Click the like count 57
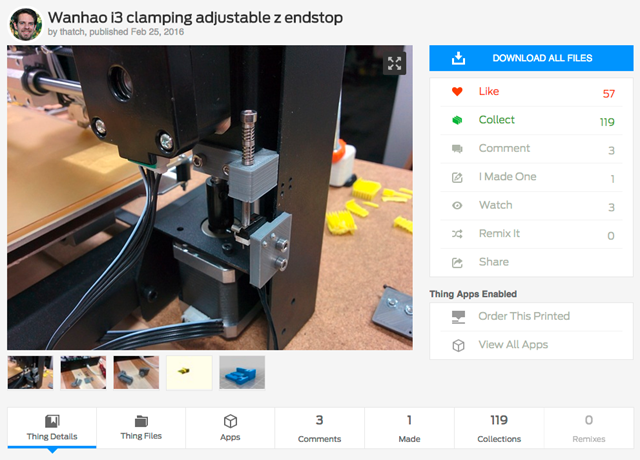Screen dimensions: 640x460 (609, 94)
